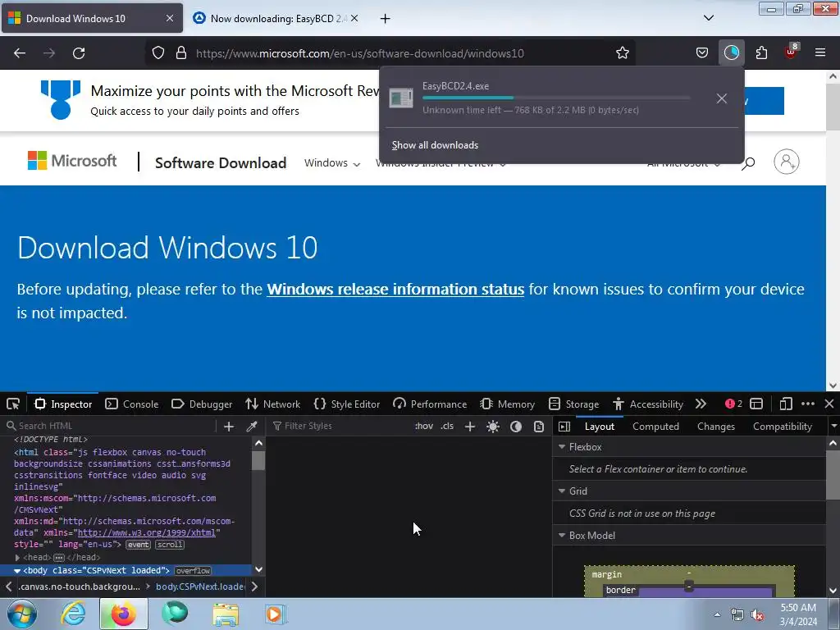Cancel the EasyBCD2.4.exe download

(x=722, y=98)
